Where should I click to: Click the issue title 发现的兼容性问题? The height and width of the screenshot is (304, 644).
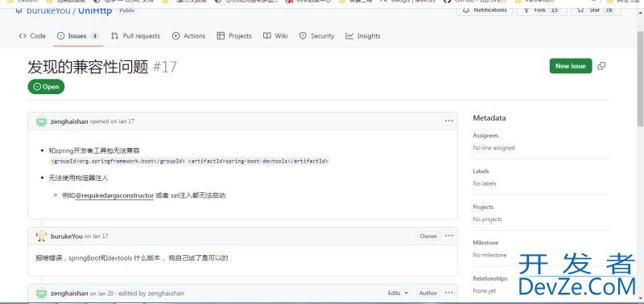point(88,67)
